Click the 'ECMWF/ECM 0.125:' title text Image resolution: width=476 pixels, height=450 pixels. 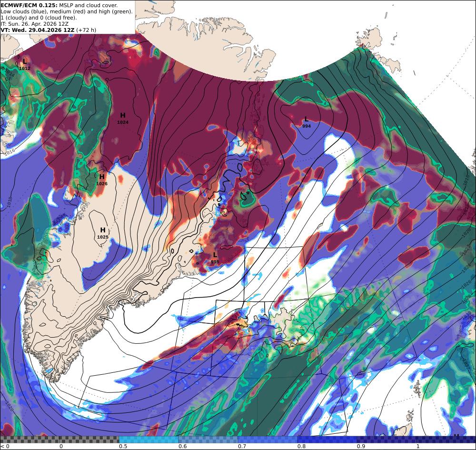29,5
